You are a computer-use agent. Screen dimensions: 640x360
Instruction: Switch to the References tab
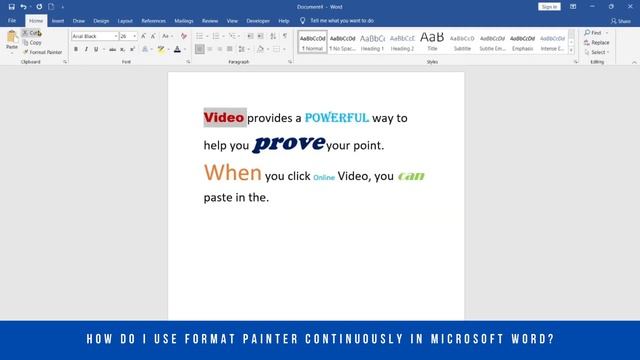coord(153,20)
